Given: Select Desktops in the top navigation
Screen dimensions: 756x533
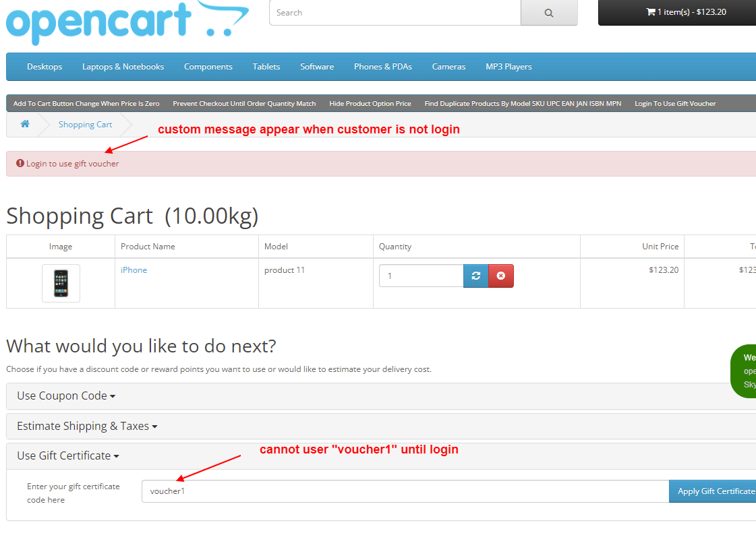Looking at the screenshot, I should [x=45, y=67].
